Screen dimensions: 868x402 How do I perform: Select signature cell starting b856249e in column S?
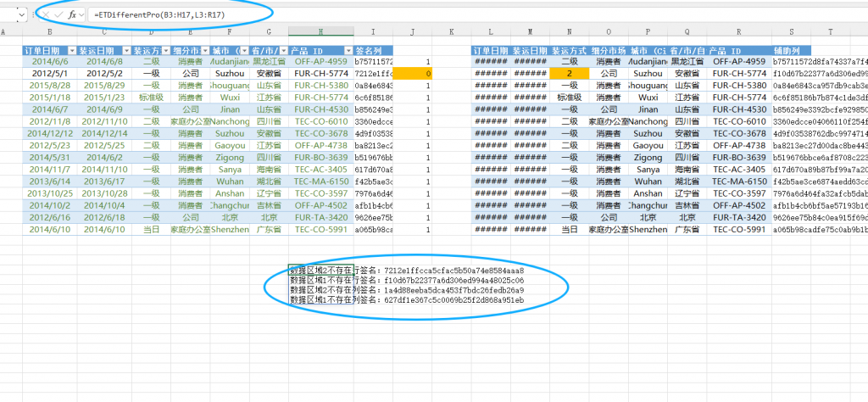[x=820, y=109]
